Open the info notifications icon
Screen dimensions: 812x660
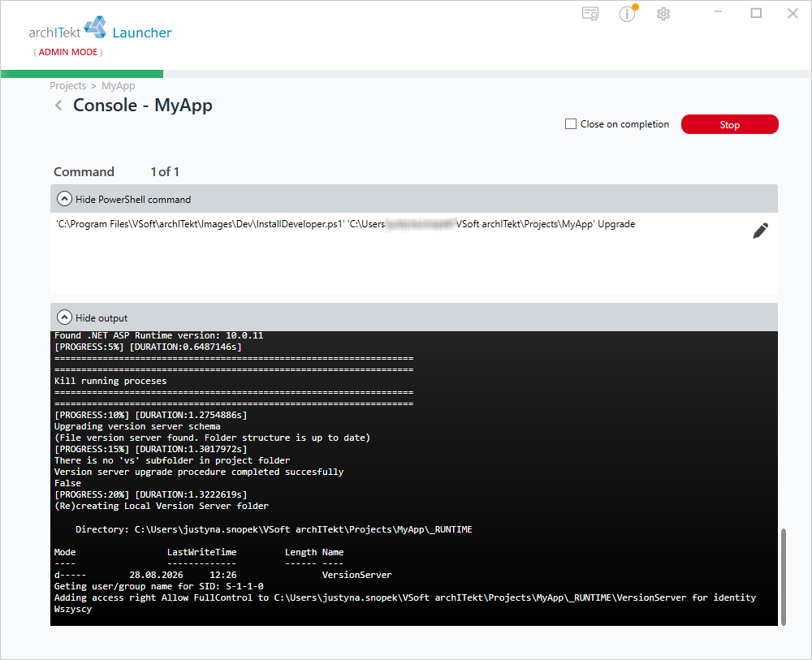coord(628,14)
